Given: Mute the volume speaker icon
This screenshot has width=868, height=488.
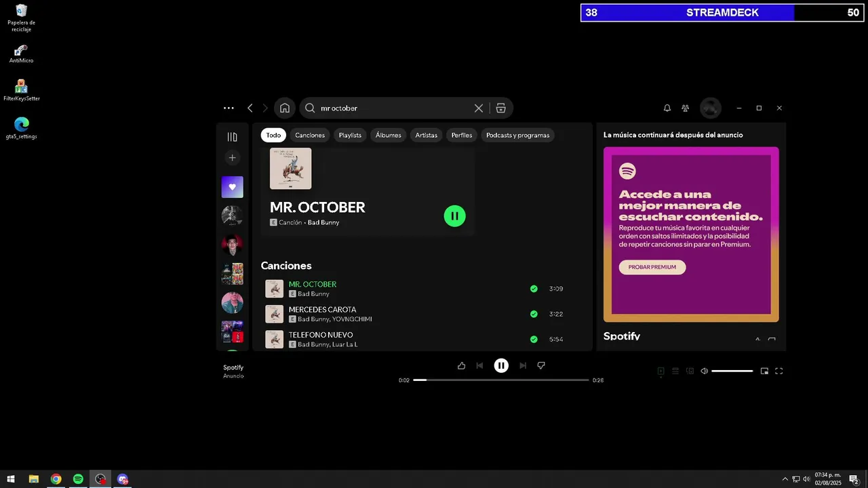Looking at the screenshot, I should tap(705, 371).
